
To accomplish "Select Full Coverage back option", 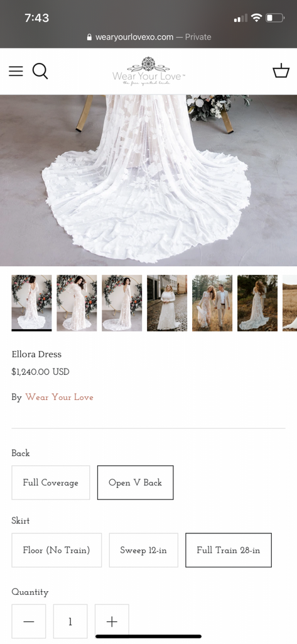I will (x=50, y=482).
